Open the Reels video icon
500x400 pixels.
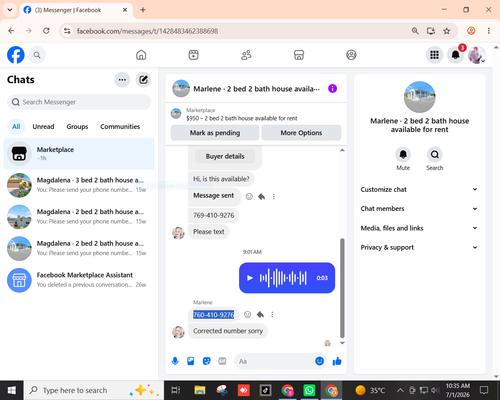click(x=193, y=55)
